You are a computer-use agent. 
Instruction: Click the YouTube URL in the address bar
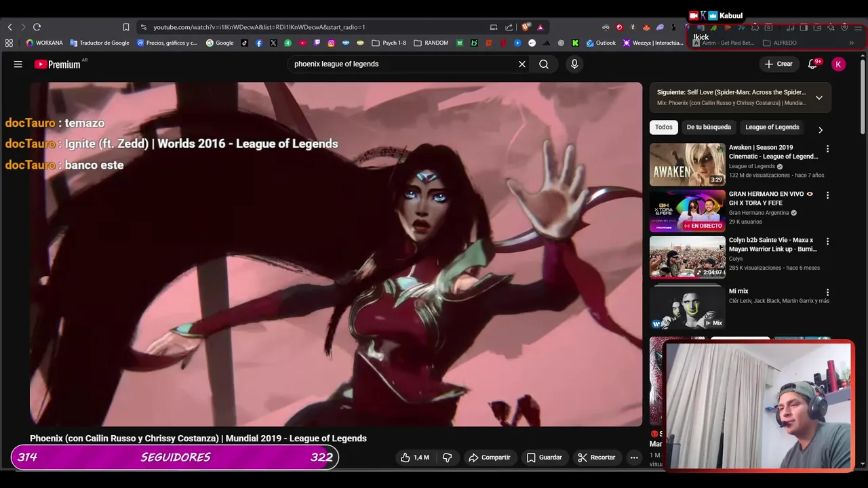259,27
